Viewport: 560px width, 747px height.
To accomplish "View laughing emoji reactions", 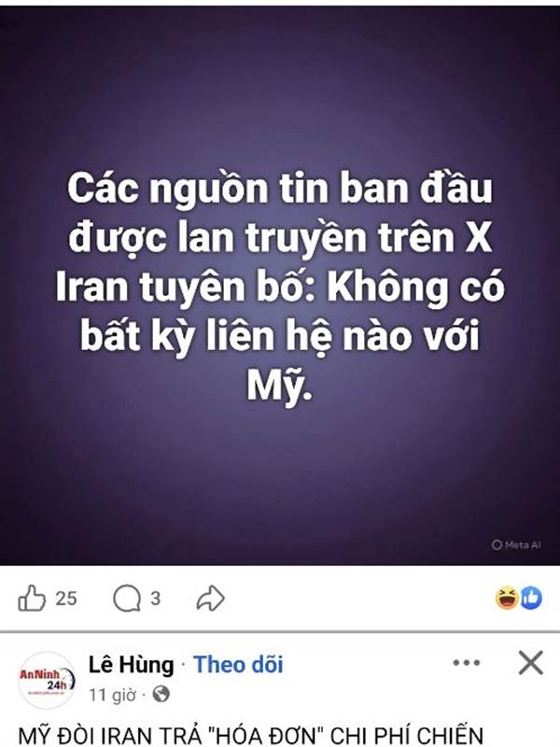I will pos(507,598).
